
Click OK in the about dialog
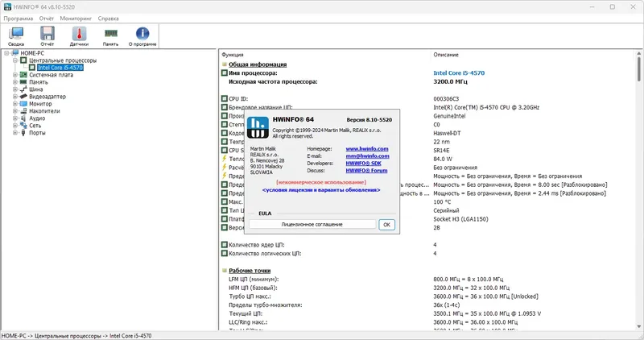(x=386, y=225)
